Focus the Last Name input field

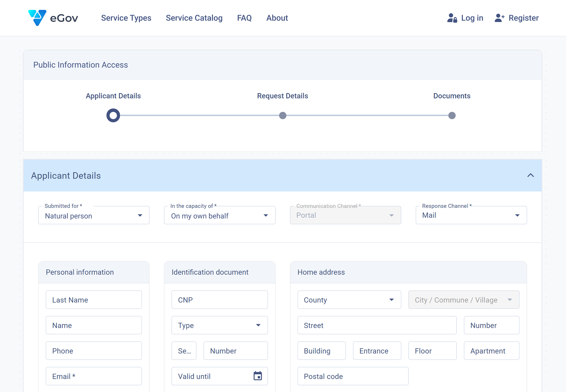coord(94,300)
